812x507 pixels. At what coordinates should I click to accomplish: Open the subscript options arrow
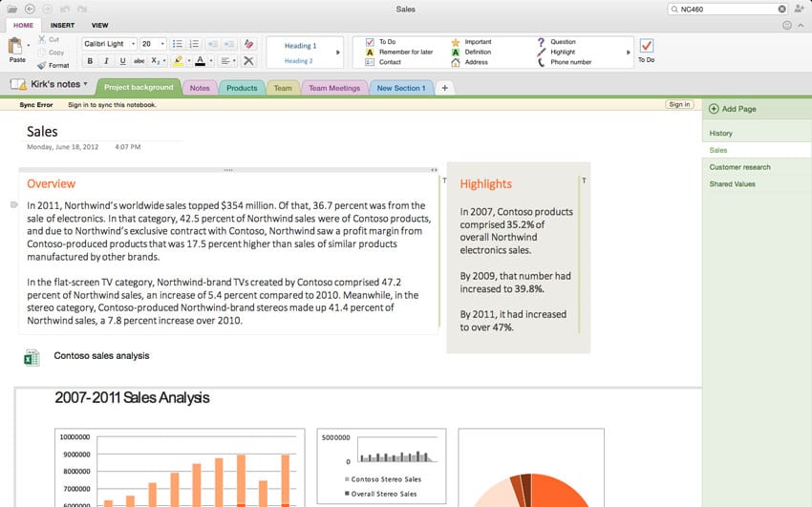[164, 61]
